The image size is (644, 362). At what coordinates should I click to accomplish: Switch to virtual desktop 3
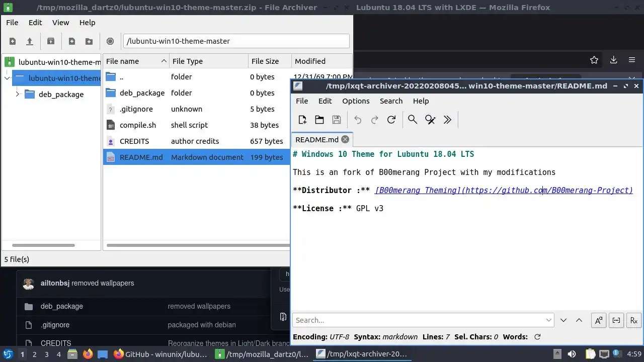46,354
